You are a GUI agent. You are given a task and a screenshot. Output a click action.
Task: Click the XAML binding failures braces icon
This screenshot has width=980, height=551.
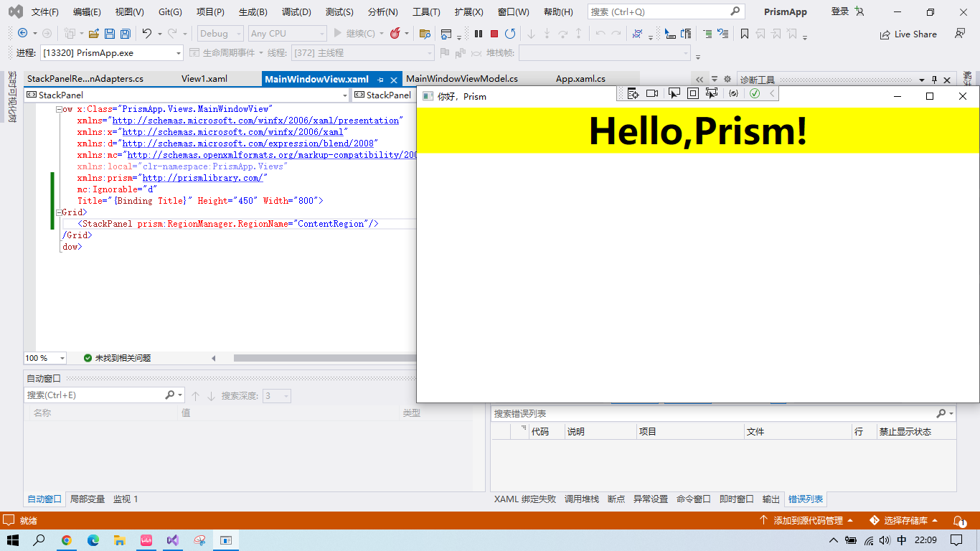pos(733,93)
